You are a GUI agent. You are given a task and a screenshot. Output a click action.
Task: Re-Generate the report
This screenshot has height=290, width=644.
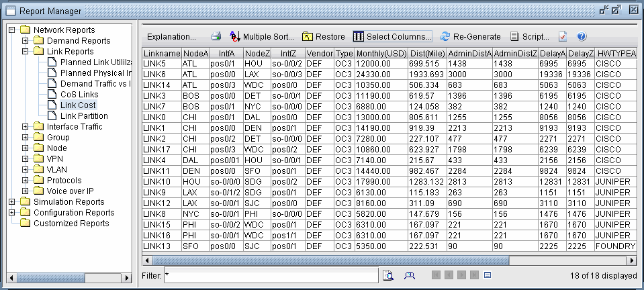470,37
